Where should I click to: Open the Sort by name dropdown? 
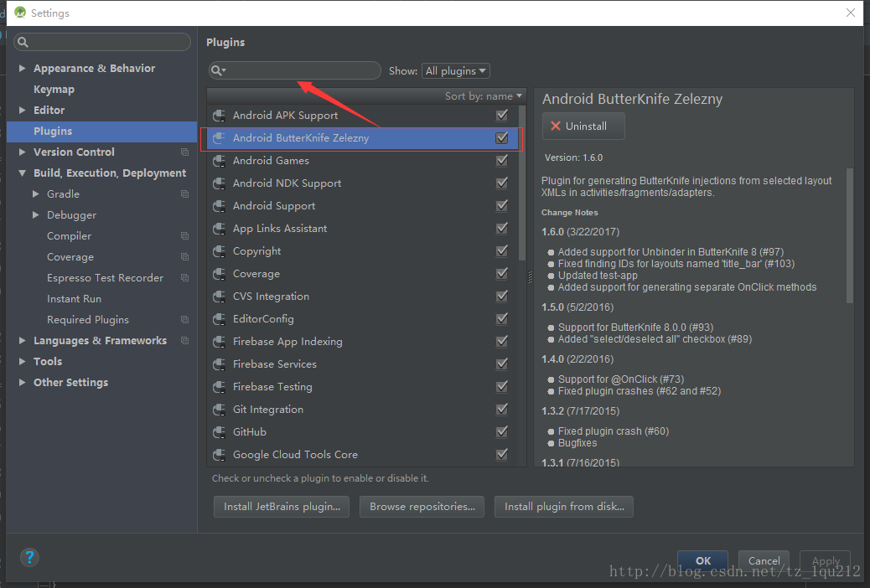484,96
